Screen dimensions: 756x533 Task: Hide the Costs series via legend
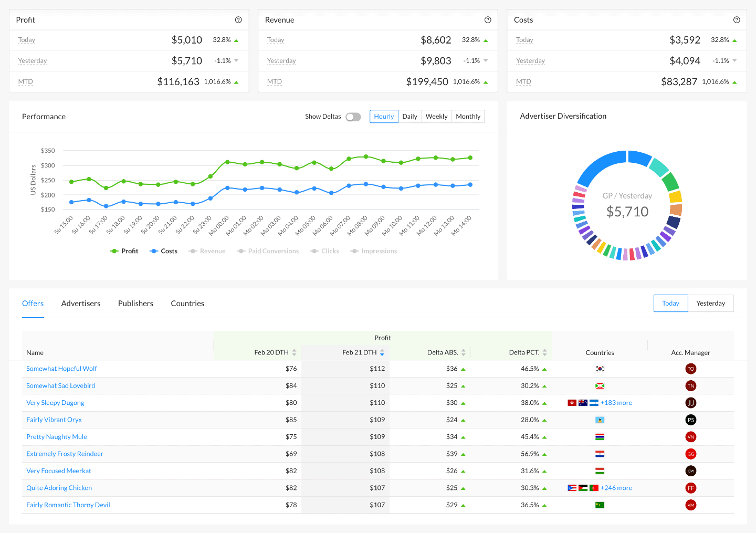[x=164, y=252]
